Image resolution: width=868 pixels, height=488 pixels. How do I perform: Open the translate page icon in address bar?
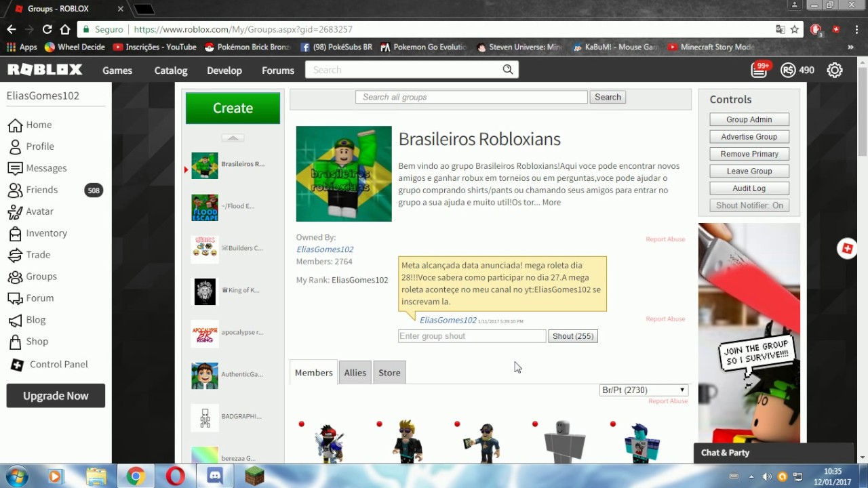(x=781, y=29)
